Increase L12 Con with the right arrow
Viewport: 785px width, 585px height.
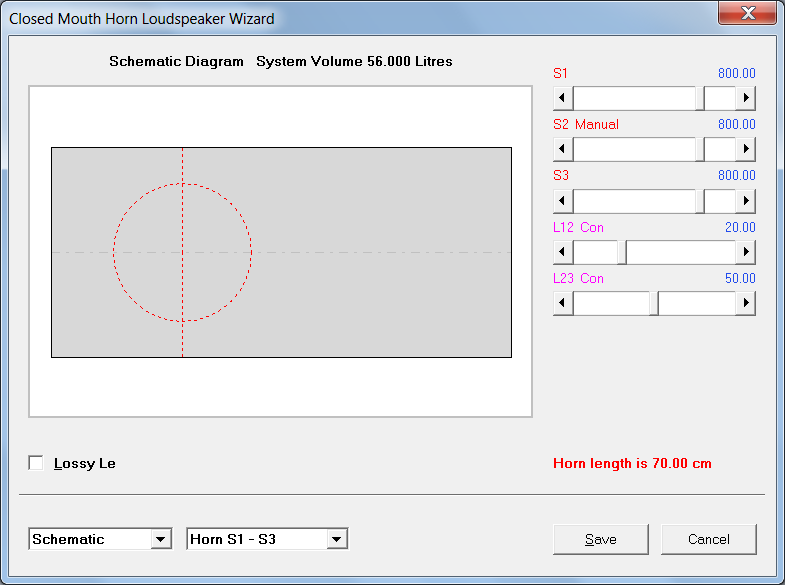[x=745, y=252]
